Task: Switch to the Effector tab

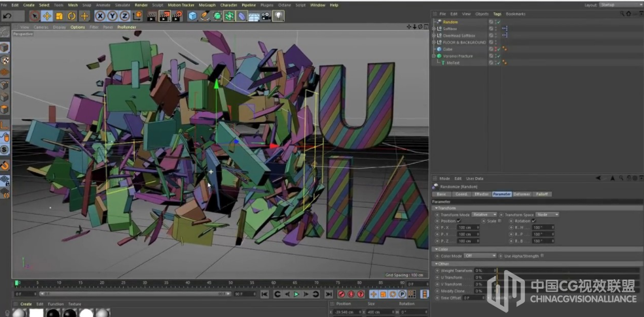Action: click(481, 194)
